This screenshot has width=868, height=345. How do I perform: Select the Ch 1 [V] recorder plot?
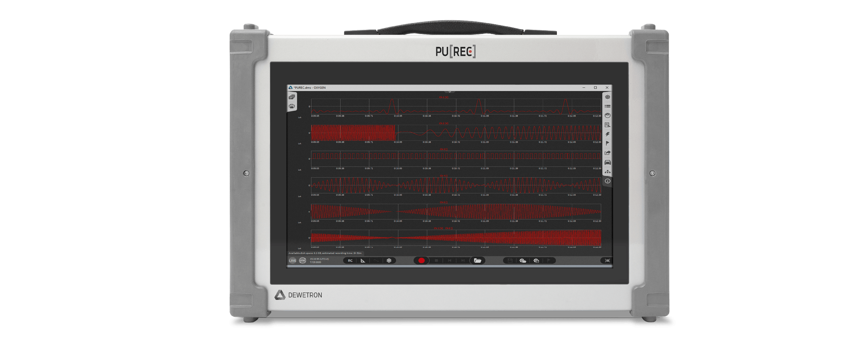coord(456,107)
